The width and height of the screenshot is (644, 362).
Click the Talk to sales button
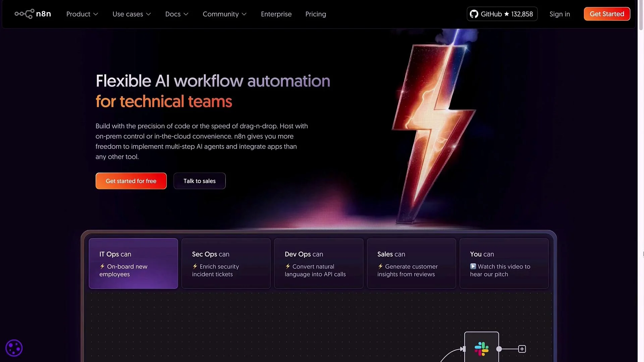point(200,181)
